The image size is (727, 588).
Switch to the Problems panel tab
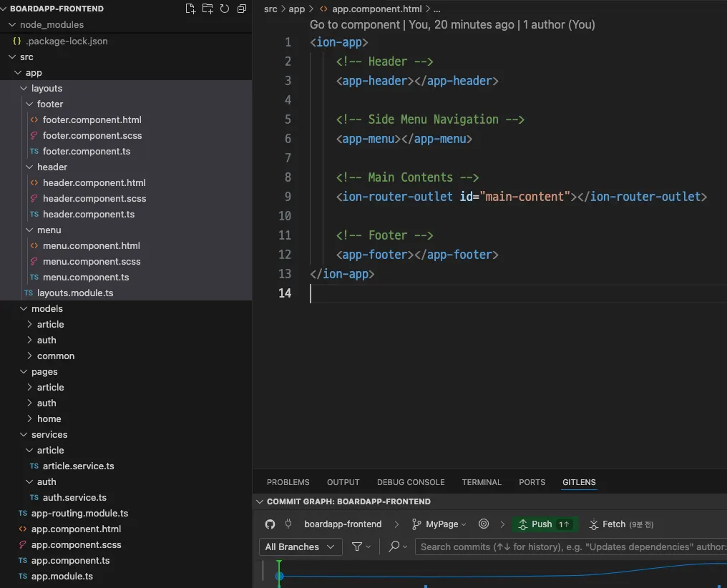point(288,482)
